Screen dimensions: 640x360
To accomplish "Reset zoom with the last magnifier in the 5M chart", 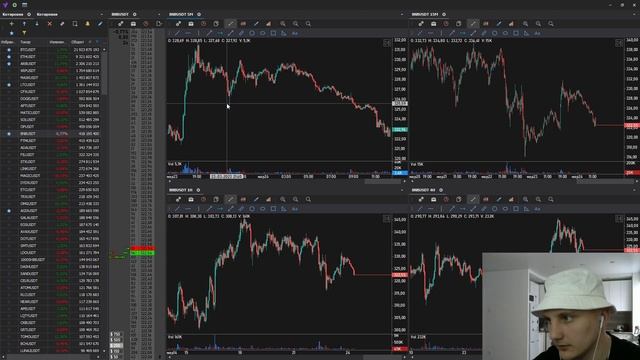I will 308,24.
